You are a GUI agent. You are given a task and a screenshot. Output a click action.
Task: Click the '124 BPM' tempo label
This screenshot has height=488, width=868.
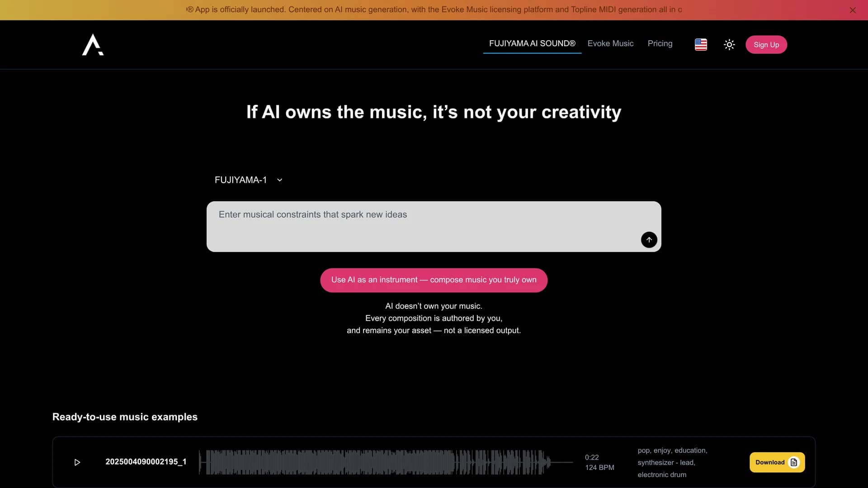pos(599,468)
